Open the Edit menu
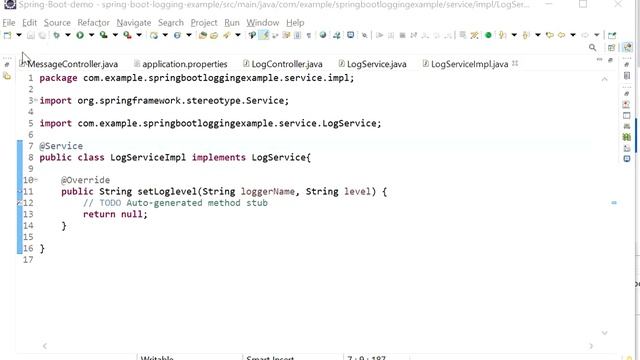Image resolution: width=640 pixels, height=360 pixels. pos(29,23)
